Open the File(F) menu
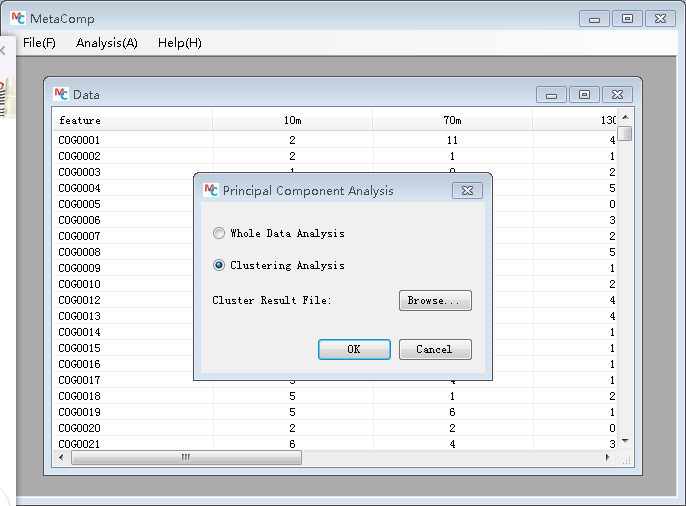Screen dimensions: 686x506 (x=40, y=43)
